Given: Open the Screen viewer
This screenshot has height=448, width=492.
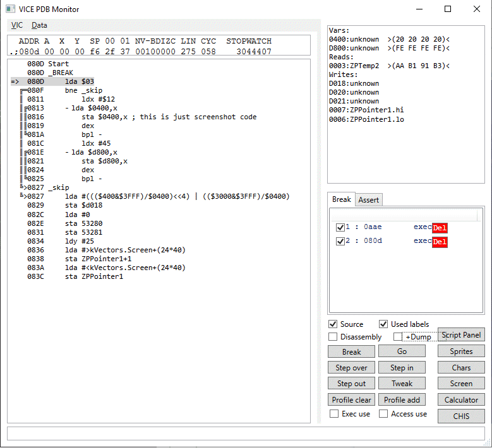Looking at the screenshot, I should 461,384.
